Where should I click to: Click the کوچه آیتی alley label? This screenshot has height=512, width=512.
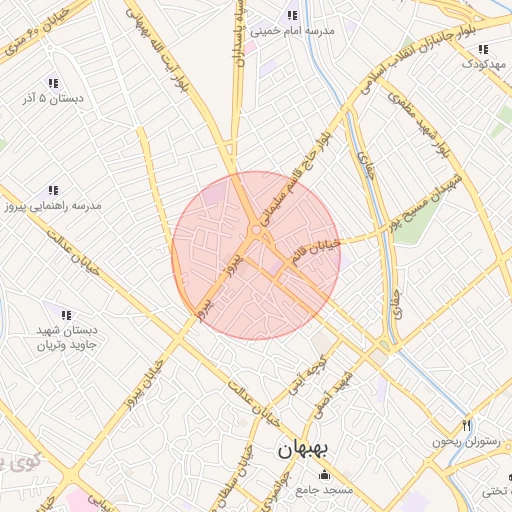click(x=307, y=376)
